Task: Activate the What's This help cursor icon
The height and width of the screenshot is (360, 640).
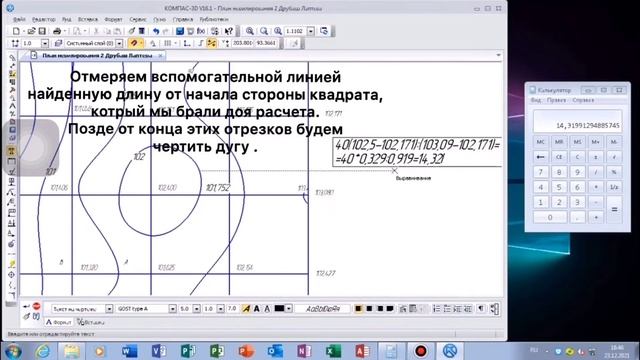Action: [229, 31]
